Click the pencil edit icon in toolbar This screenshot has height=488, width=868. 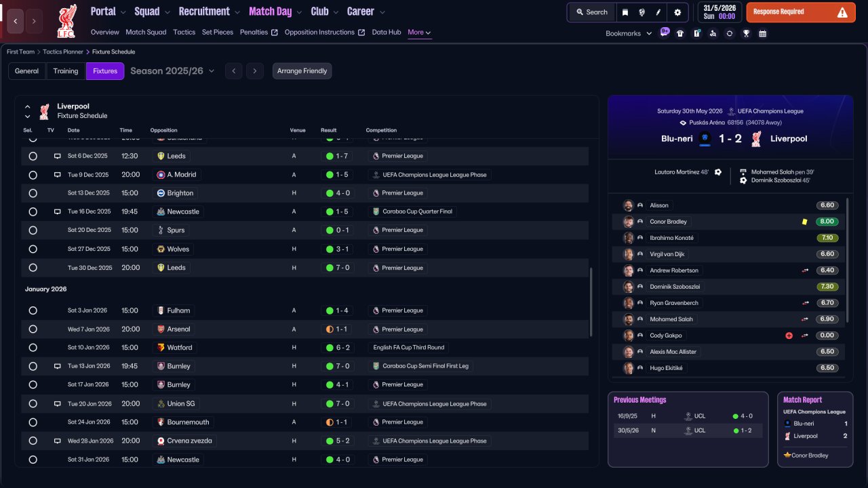pyautogui.click(x=658, y=12)
